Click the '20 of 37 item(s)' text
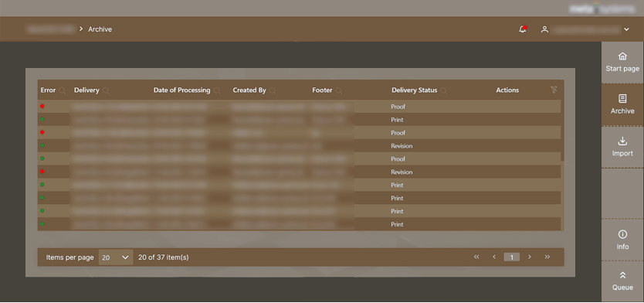The image size is (644, 303). point(164,257)
